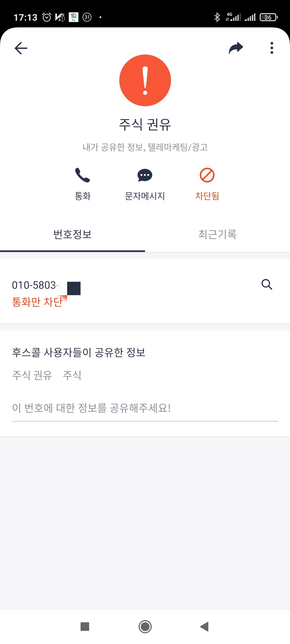Tap the 통화만 차단 label
This screenshot has width=290, height=644.
click(x=37, y=302)
